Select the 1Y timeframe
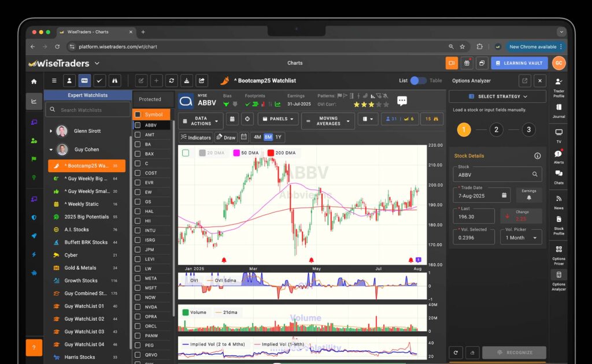The width and height of the screenshot is (592, 364). (278, 137)
